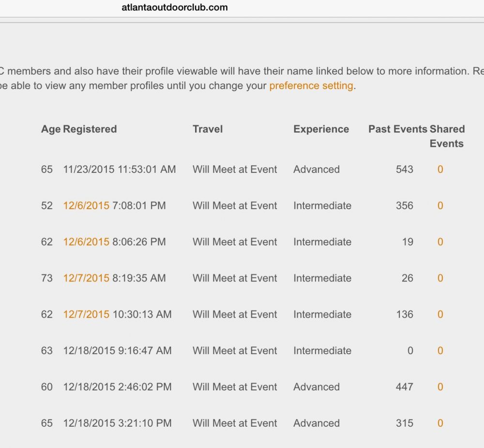The width and height of the screenshot is (484, 448).
Task: Open the 12/6/2015 link registered at 7:08:01 PM
Action: 86,206
